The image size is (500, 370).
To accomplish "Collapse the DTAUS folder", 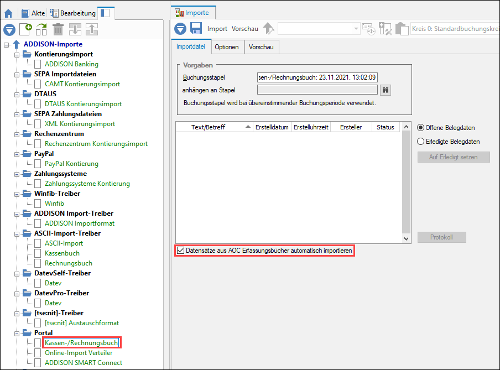I will [17, 94].
